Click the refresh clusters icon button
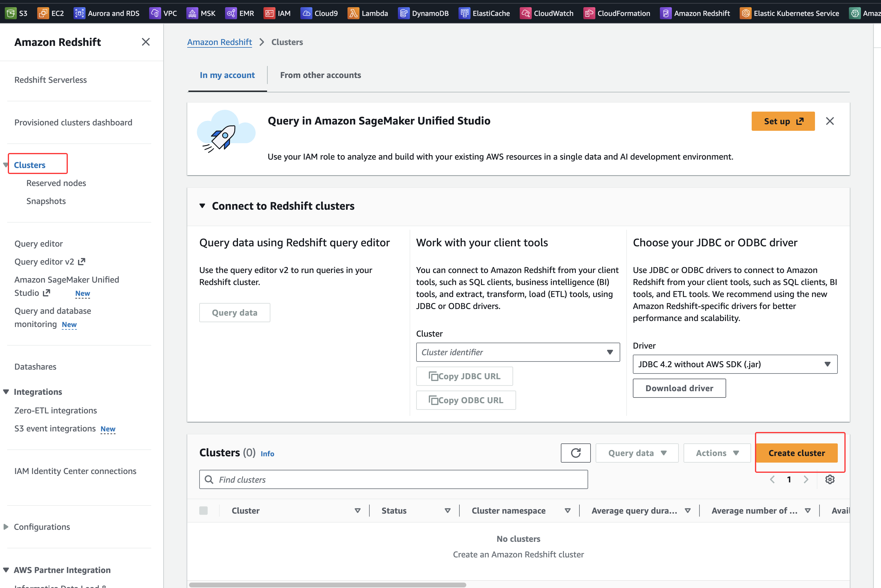The image size is (881, 588). click(x=575, y=453)
